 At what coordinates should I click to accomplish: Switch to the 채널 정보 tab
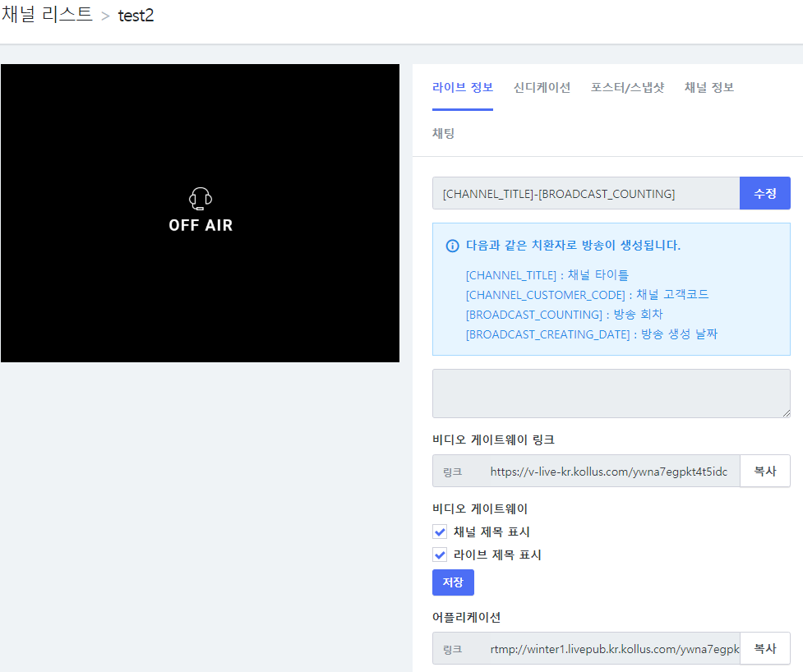click(x=708, y=88)
